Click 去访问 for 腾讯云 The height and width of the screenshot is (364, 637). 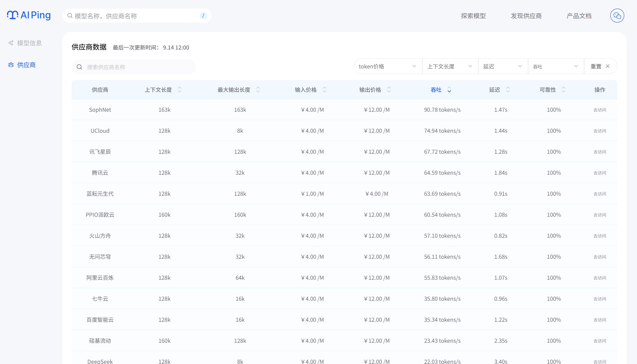pyautogui.click(x=600, y=173)
